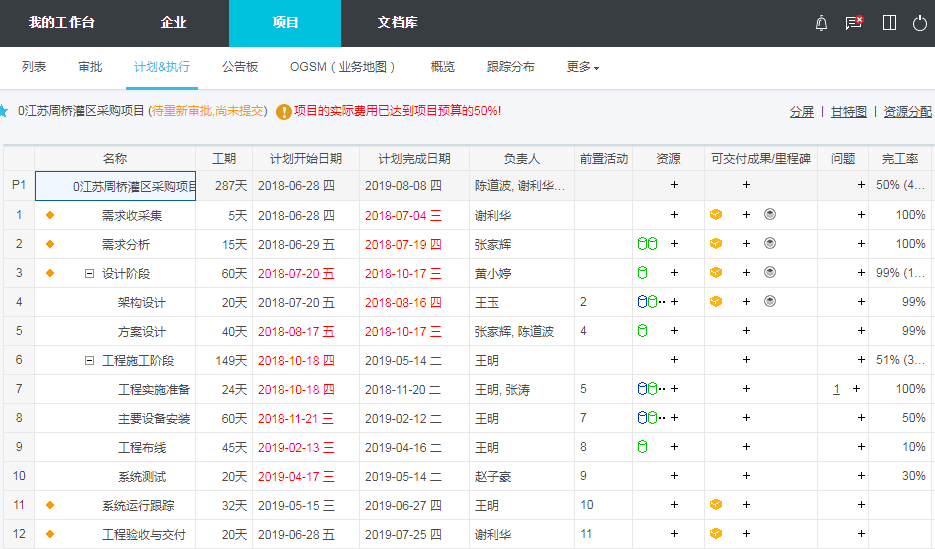The height and width of the screenshot is (549, 935).
Task: Open the 公告板 sub-tab
Action: point(240,67)
